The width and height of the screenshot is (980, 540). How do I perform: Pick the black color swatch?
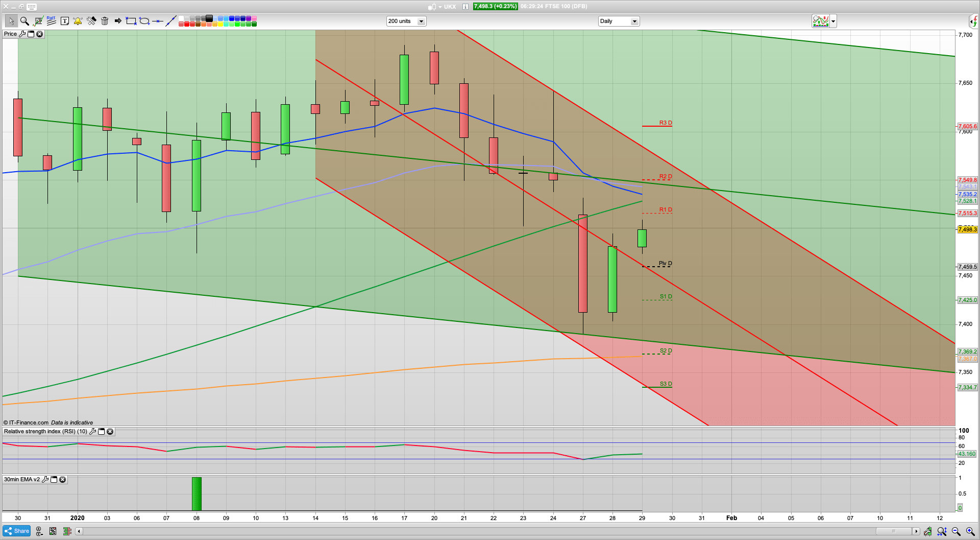pos(209,18)
